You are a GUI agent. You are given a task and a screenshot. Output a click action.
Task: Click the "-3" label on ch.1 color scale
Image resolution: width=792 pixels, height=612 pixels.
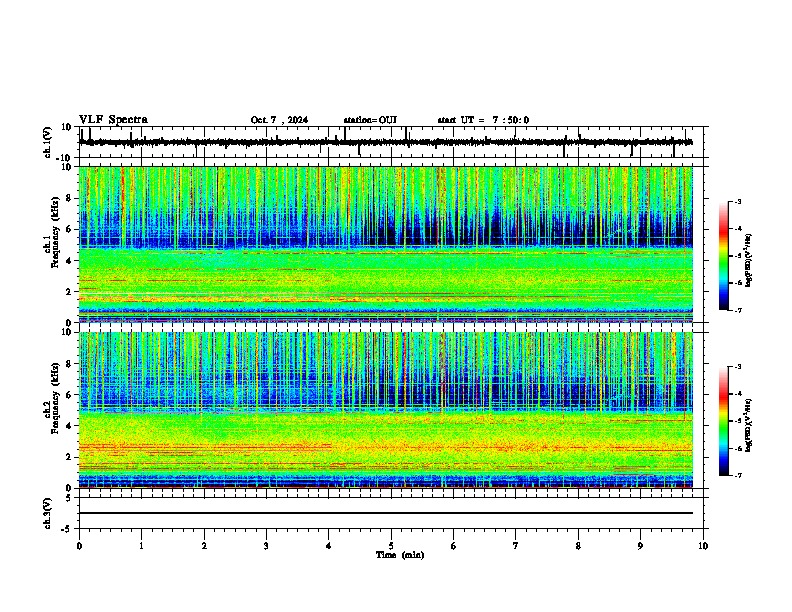point(737,201)
